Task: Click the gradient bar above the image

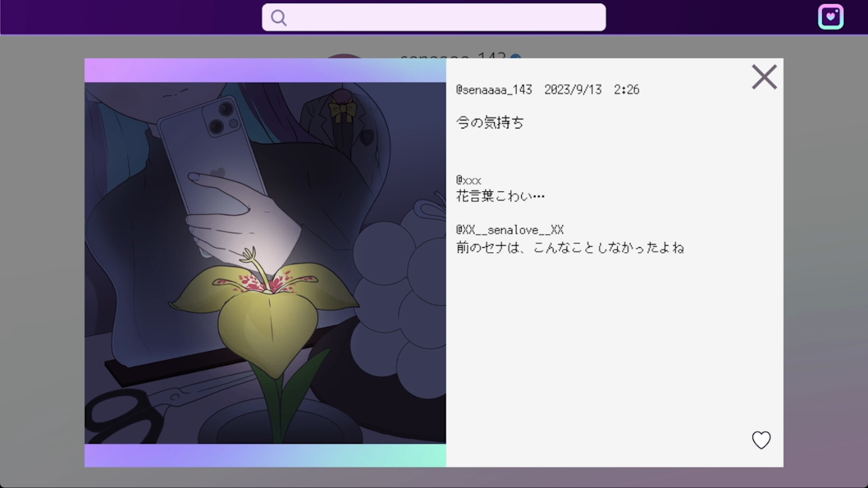Action: [x=265, y=70]
